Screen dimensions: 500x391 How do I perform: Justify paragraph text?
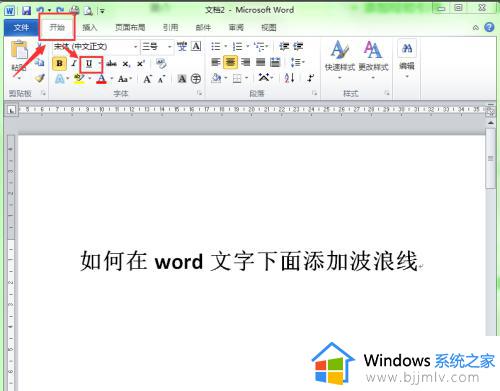(x=260, y=62)
